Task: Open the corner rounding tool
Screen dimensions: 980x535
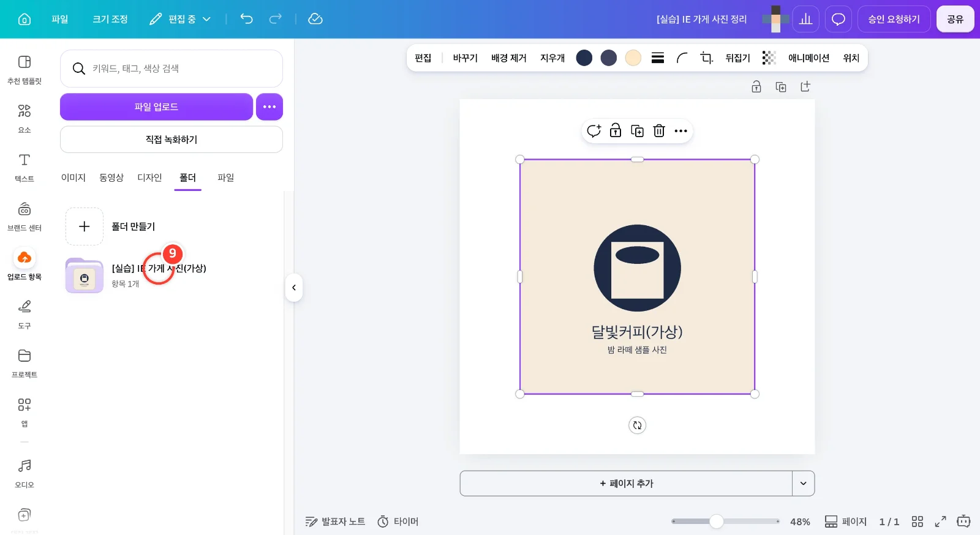Action: coord(682,58)
